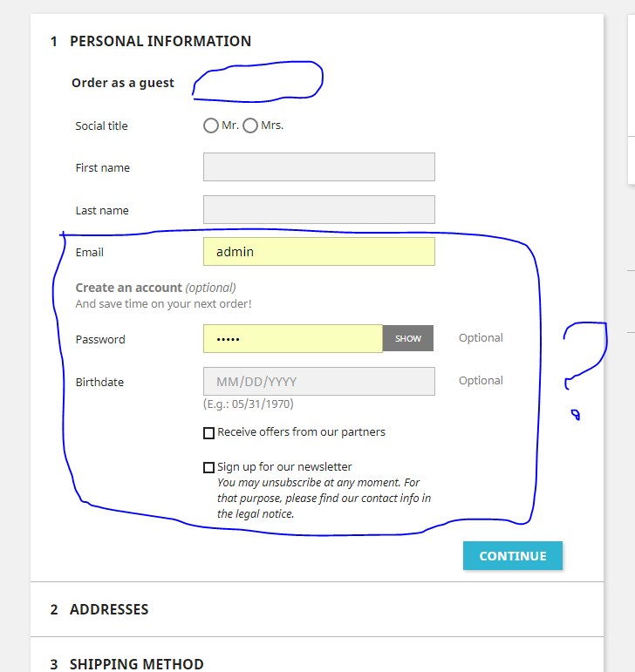This screenshot has width=635, height=672.
Task: Click the First name input field
Action: pos(318,167)
